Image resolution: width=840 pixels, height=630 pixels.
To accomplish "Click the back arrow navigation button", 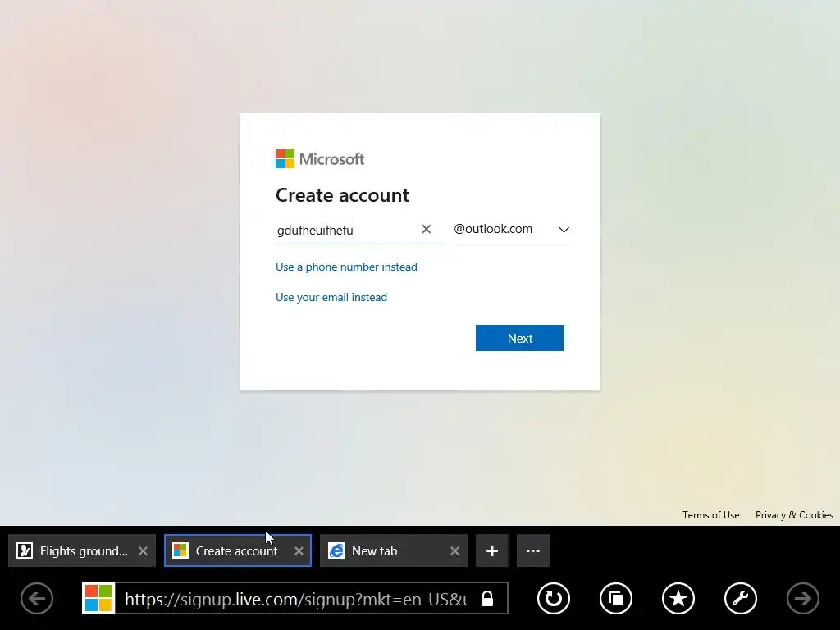I will [37, 598].
